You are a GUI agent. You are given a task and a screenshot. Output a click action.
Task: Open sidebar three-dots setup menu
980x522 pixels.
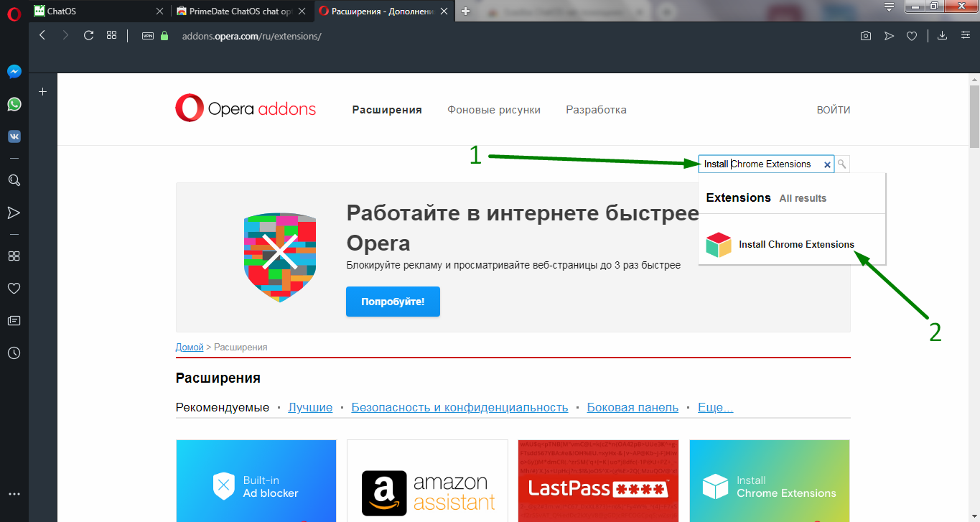[x=14, y=494]
